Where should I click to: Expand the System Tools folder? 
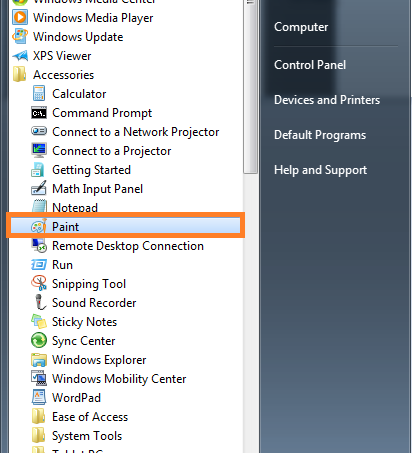pyautogui.click(x=77, y=436)
